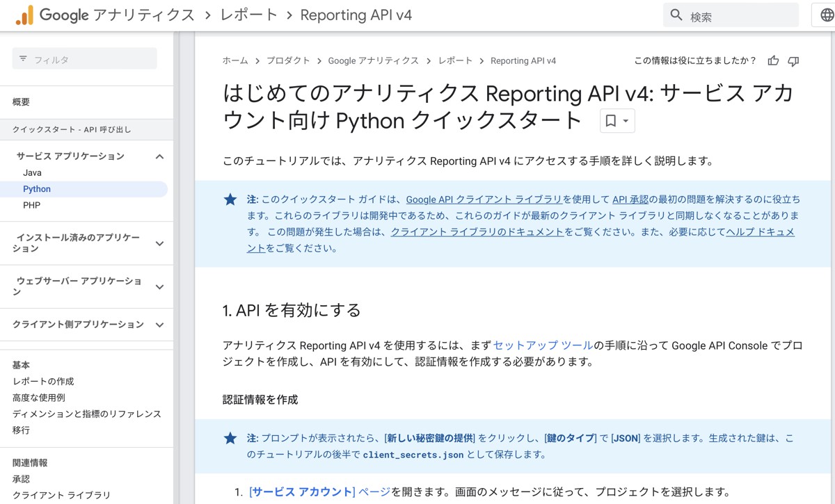The height and width of the screenshot is (504, 835).
Task: Click ホーム in the page breadcrumb
Action: coord(234,60)
